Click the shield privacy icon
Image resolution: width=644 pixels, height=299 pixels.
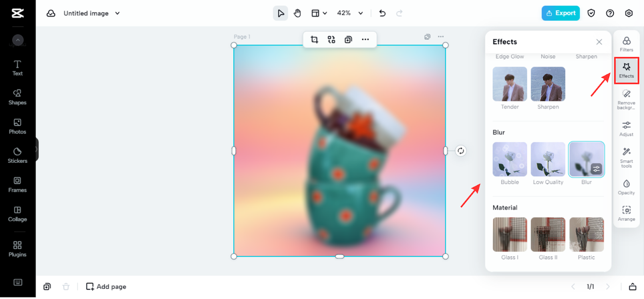(591, 14)
